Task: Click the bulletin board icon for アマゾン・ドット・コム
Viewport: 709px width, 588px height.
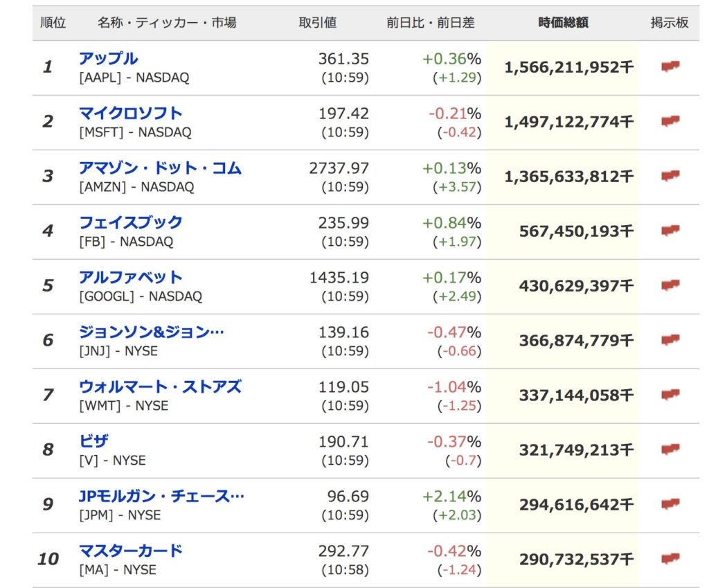Action: (670, 176)
